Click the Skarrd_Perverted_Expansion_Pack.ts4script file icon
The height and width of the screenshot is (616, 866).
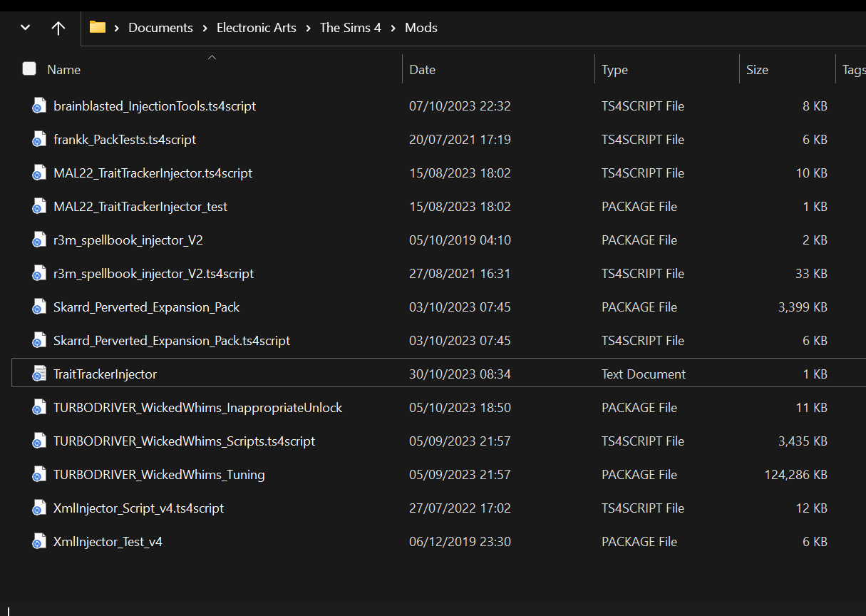[x=38, y=341]
